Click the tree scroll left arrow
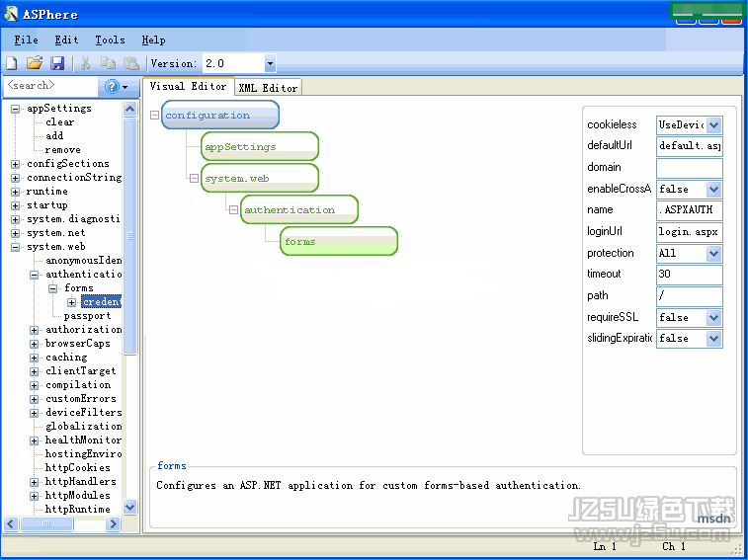Viewport: 748px width, 560px height. [x=12, y=524]
